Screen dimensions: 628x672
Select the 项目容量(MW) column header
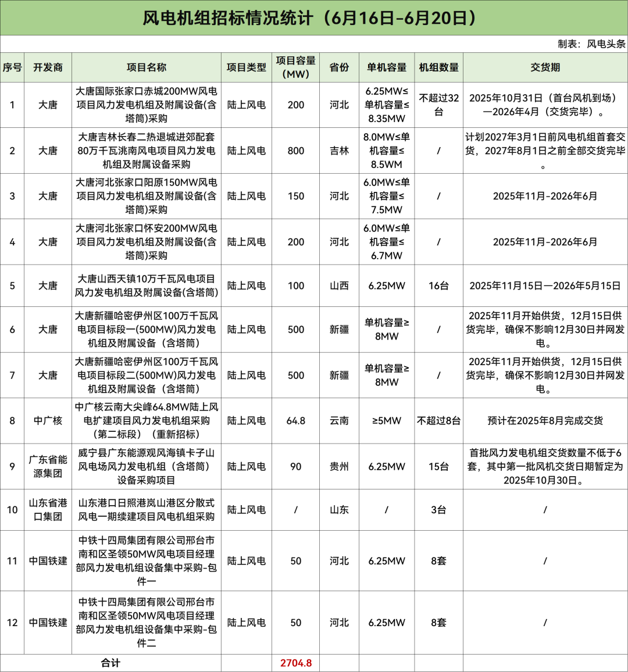(x=296, y=67)
